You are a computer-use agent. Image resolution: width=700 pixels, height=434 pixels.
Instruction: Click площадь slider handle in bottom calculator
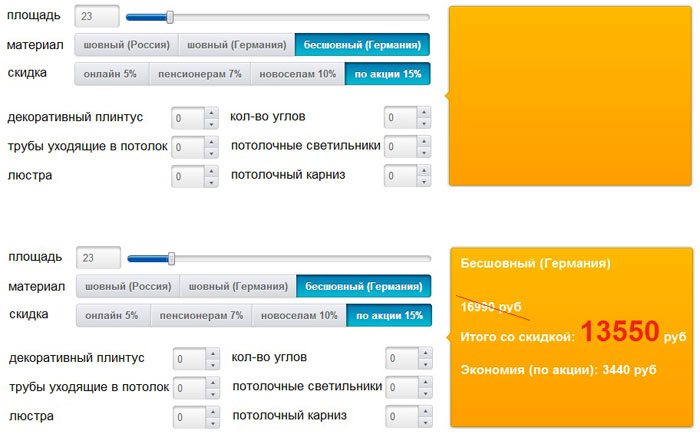171,258
